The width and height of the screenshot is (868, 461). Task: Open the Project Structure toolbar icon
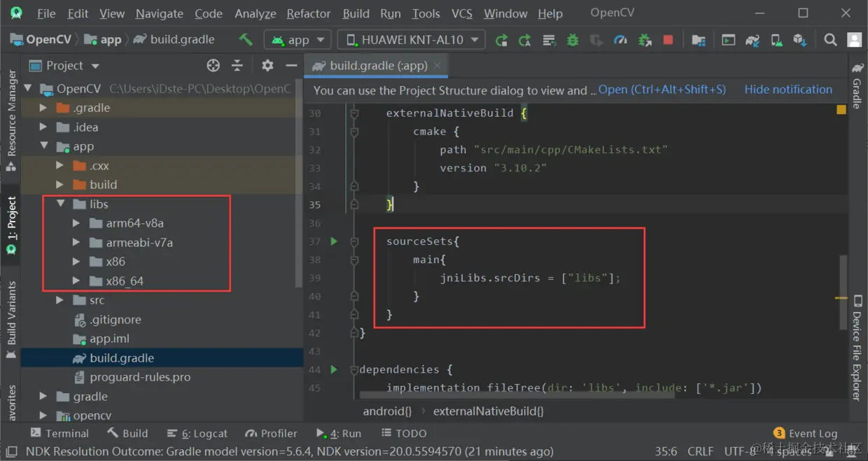pyautogui.click(x=698, y=40)
